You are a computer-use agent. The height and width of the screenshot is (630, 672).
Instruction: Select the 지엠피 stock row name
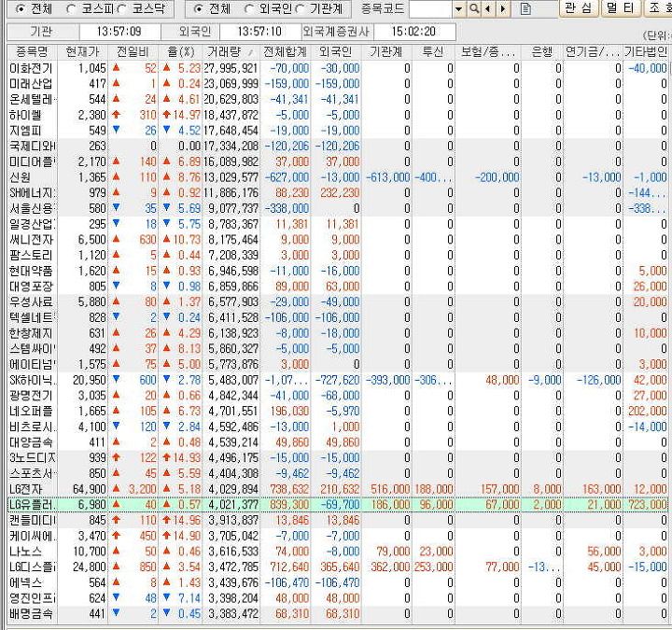coord(25,131)
